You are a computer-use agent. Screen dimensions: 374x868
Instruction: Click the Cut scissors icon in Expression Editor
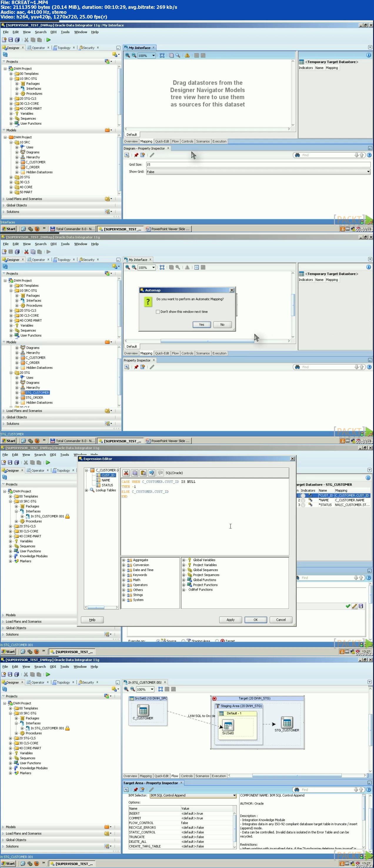[x=126, y=473]
